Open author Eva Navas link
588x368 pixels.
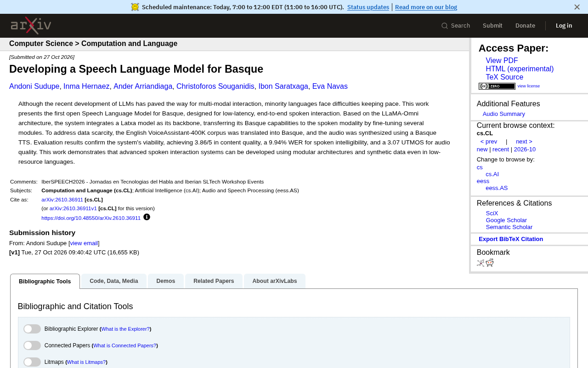330,86
